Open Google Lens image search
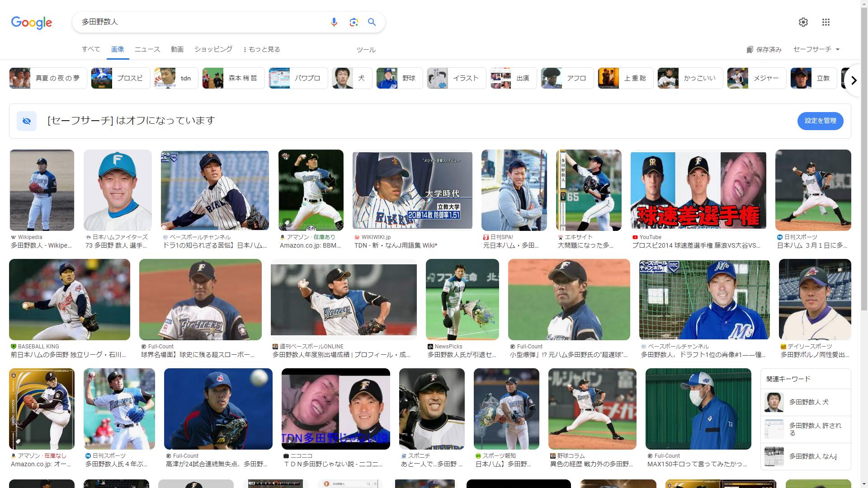Viewport: 868px width, 488px height. coord(354,22)
